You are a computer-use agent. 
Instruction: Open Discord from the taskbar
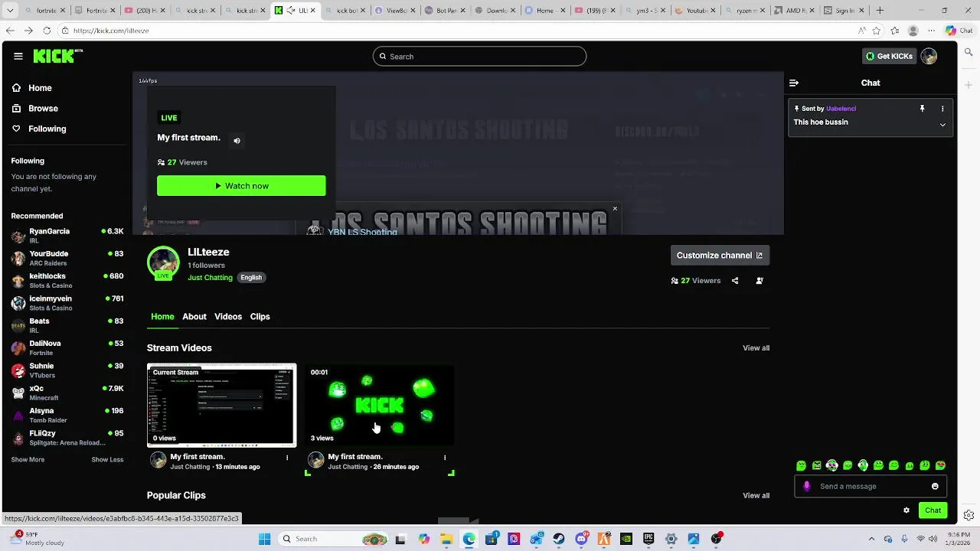coord(581,539)
